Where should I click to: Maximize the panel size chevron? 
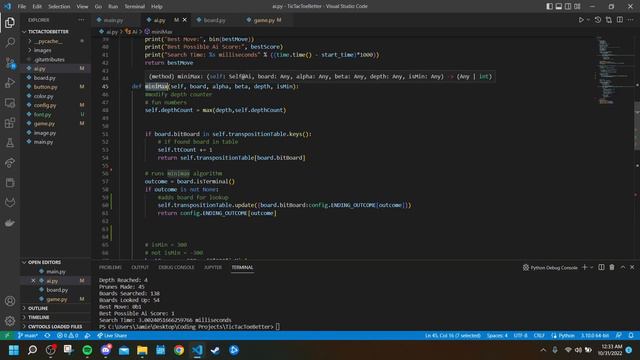point(623,267)
